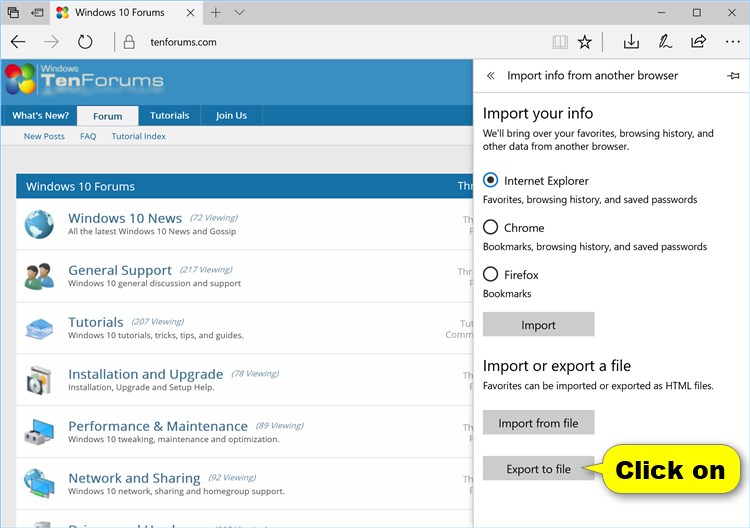This screenshot has height=528, width=750.
Task: Add page to favorites star icon
Action: [585, 42]
